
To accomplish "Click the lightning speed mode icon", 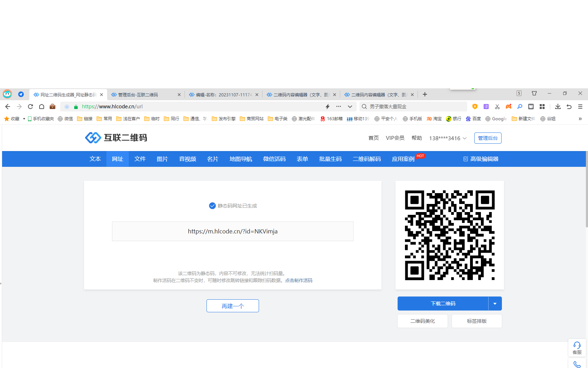I will pyautogui.click(x=328, y=107).
